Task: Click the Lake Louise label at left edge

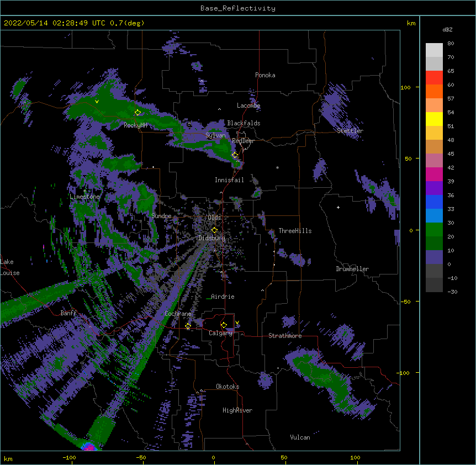Action: [x=10, y=267]
